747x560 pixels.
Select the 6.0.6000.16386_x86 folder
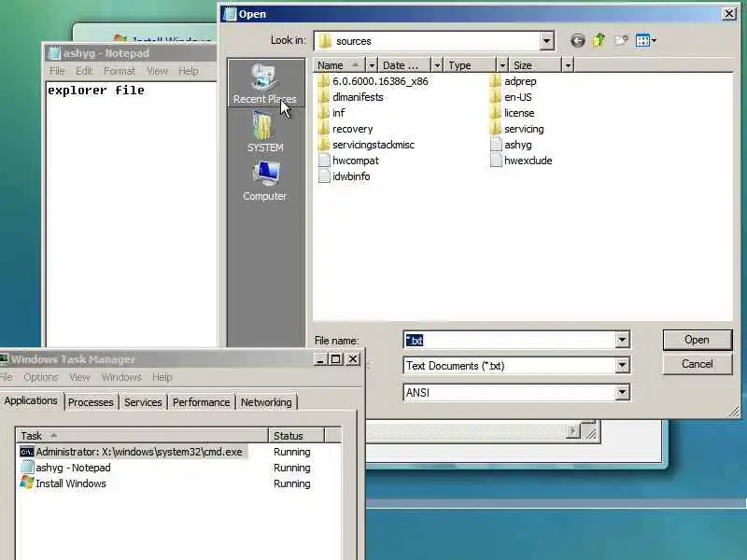[373, 81]
